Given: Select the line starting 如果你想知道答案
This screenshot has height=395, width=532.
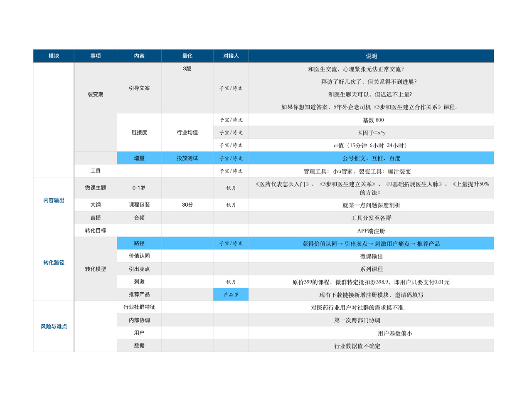Looking at the screenshot, I should pyautogui.click(x=370, y=107).
